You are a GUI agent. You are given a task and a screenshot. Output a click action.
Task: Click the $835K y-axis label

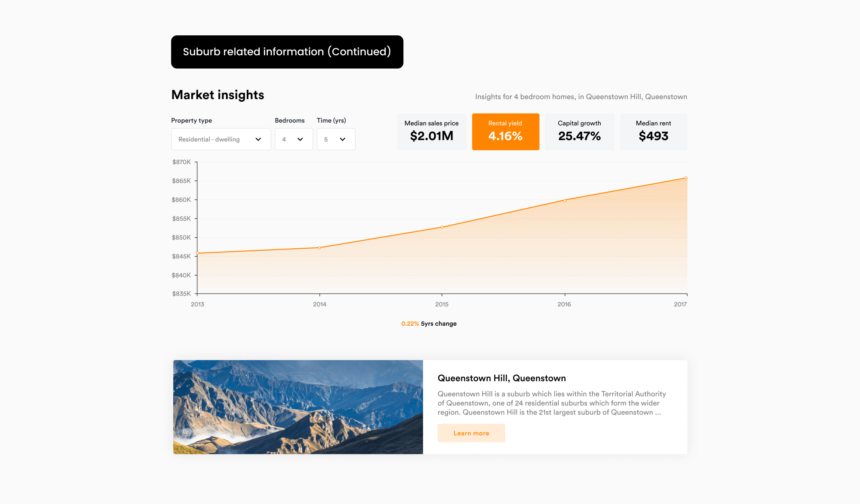181,294
